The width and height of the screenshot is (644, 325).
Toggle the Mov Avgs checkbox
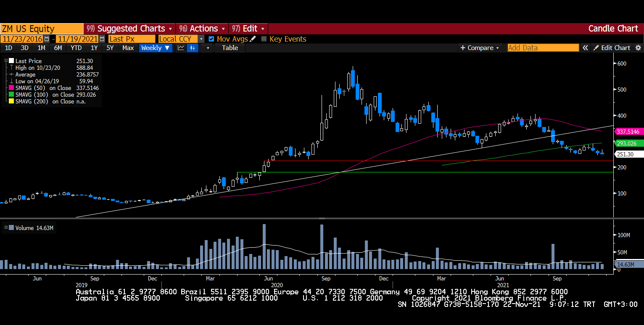211,39
